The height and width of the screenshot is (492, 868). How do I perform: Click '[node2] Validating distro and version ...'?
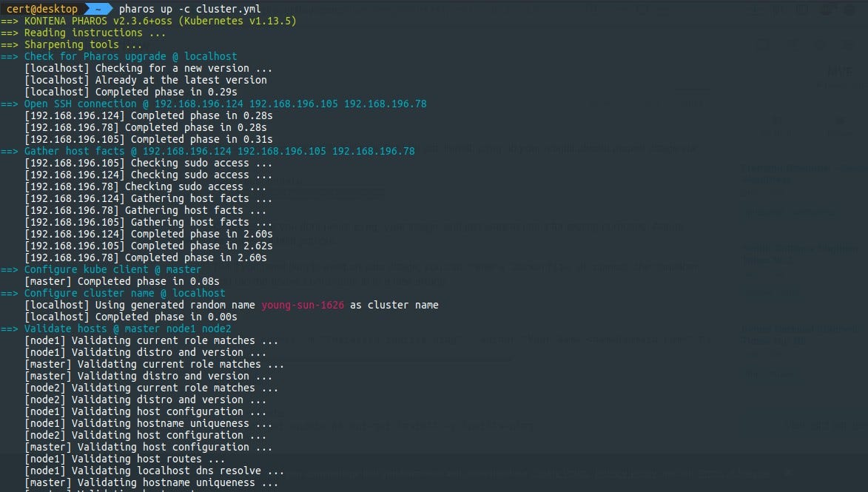coord(146,400)
